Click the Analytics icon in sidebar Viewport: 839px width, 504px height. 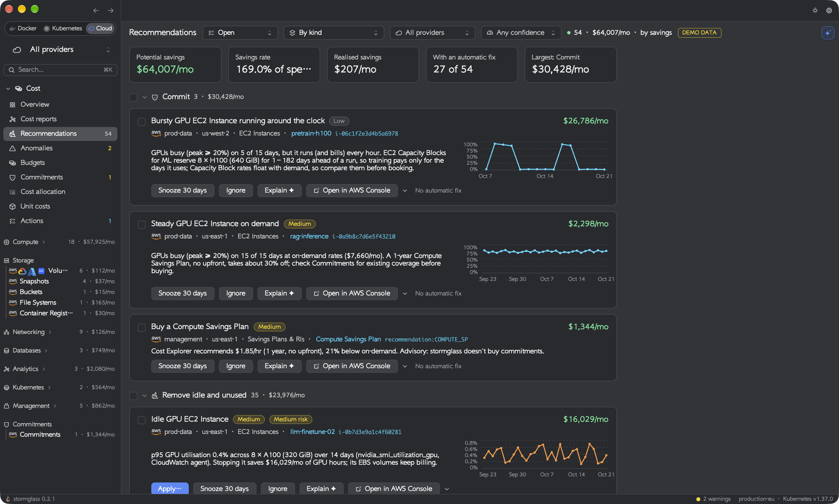(x=6, y=369)
